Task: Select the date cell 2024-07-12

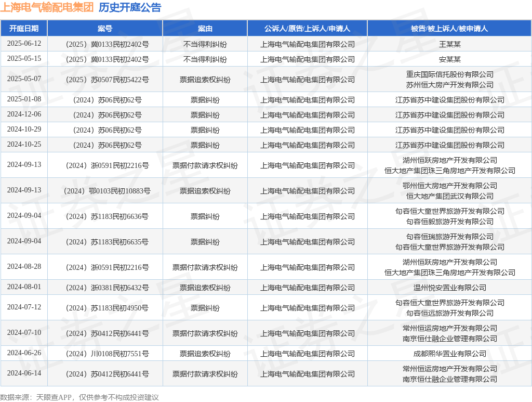Action: [24, 307]
